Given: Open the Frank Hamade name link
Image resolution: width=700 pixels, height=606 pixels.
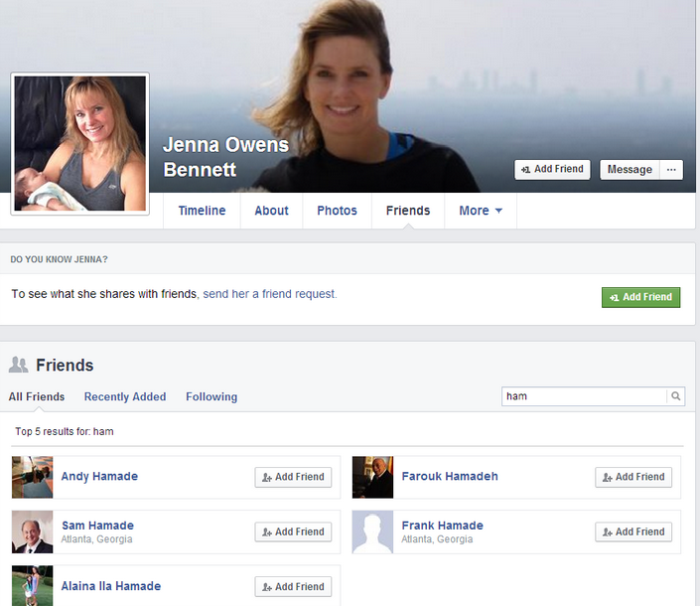Looking at the screenshot, I should 442,526.
